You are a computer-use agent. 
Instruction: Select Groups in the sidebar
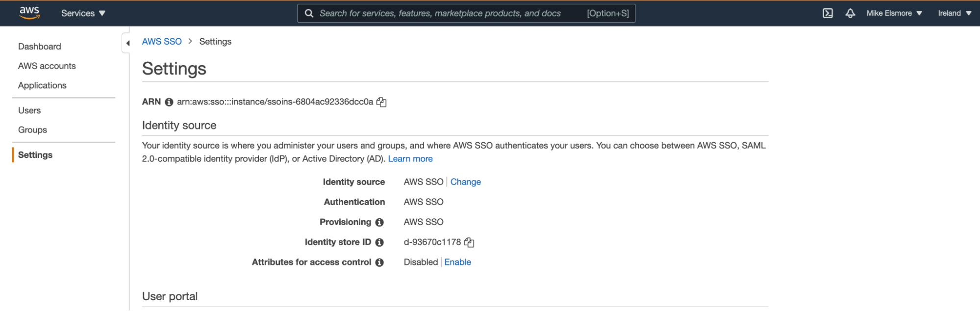pos(32,130)
